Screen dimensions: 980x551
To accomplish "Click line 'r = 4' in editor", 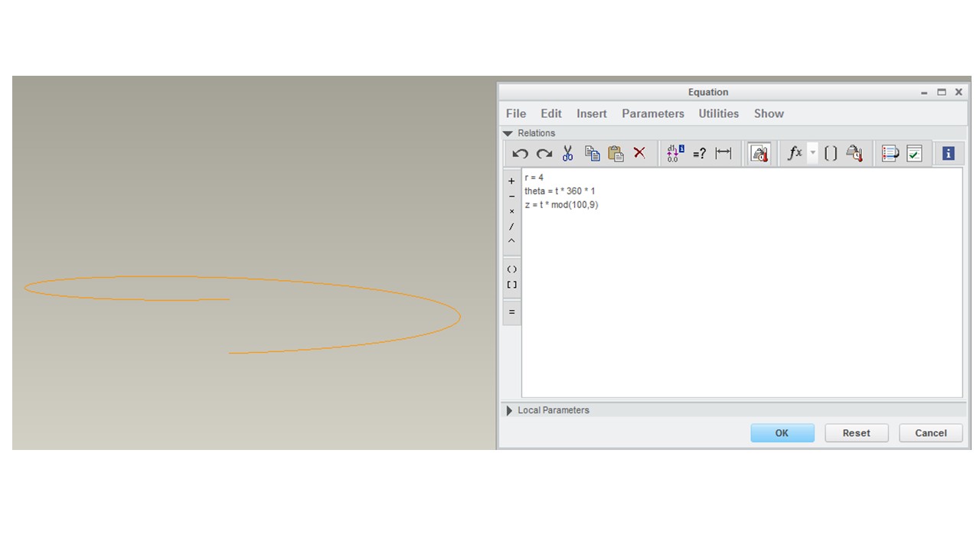I will coord(534,178).
